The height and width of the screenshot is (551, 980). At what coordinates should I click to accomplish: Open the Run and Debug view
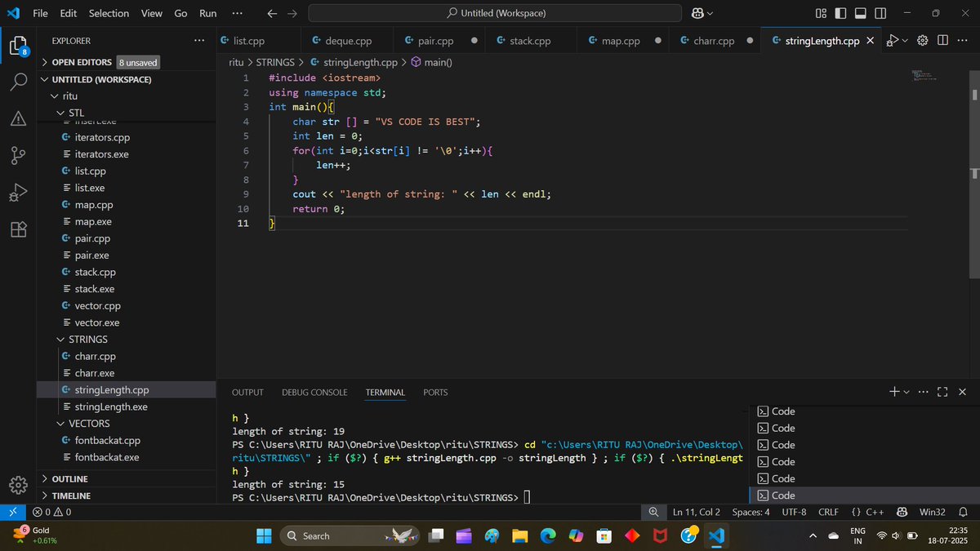(18, 192)
